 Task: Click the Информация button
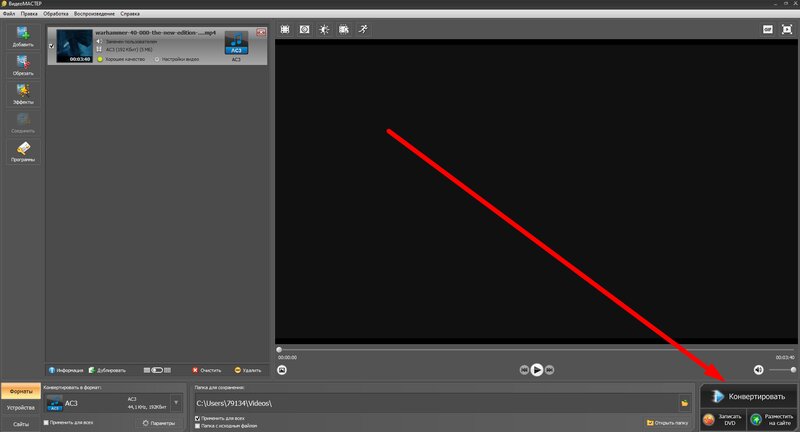click(66, 370)
